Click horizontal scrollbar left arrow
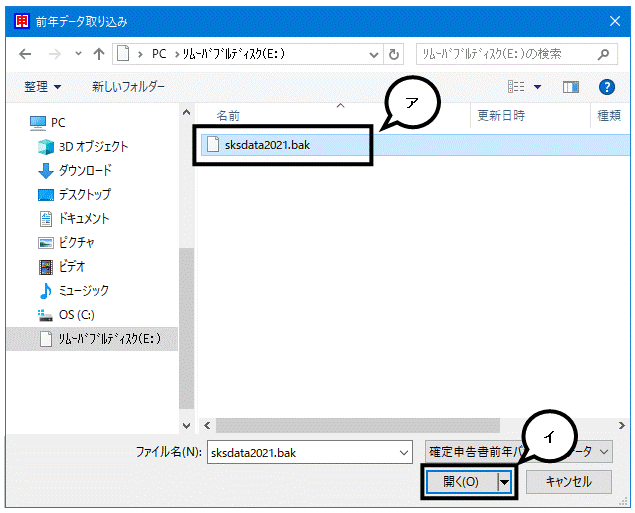This screenshot has width=635, height=513. tap(207, 426)
